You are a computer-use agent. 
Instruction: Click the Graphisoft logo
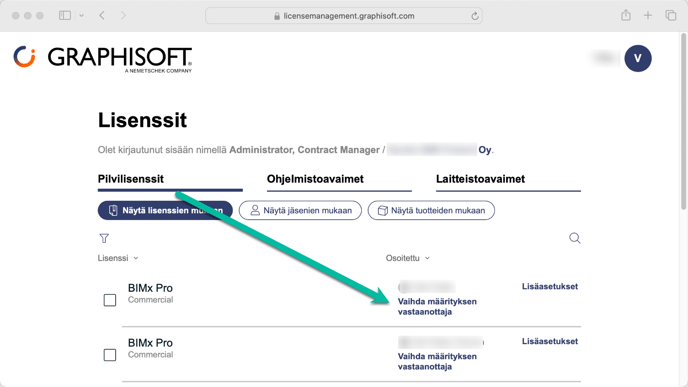click(x=103, y=59)
